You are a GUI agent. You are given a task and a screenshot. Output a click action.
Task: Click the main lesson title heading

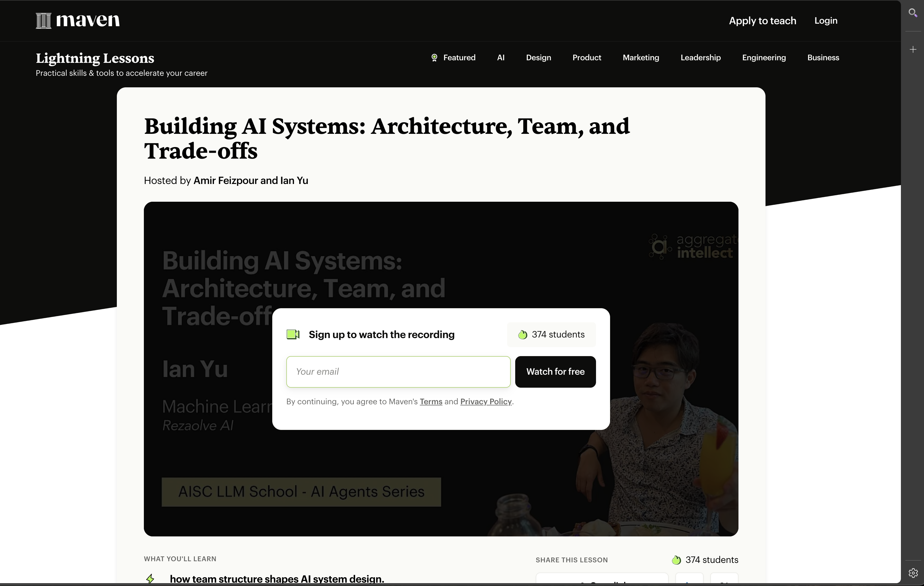coord(387,138)
